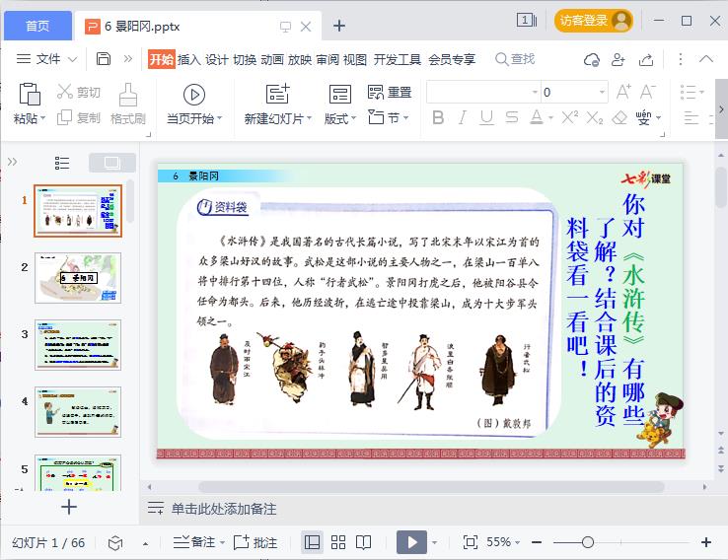Click the fit slide to window icon
The height and width of the screenshot is (560, 728).
point(470,542)
